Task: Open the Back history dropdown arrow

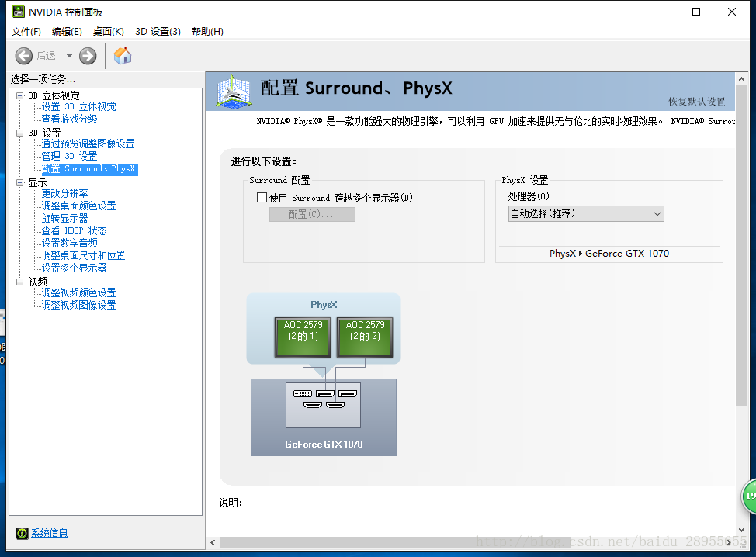Action: 69,56
